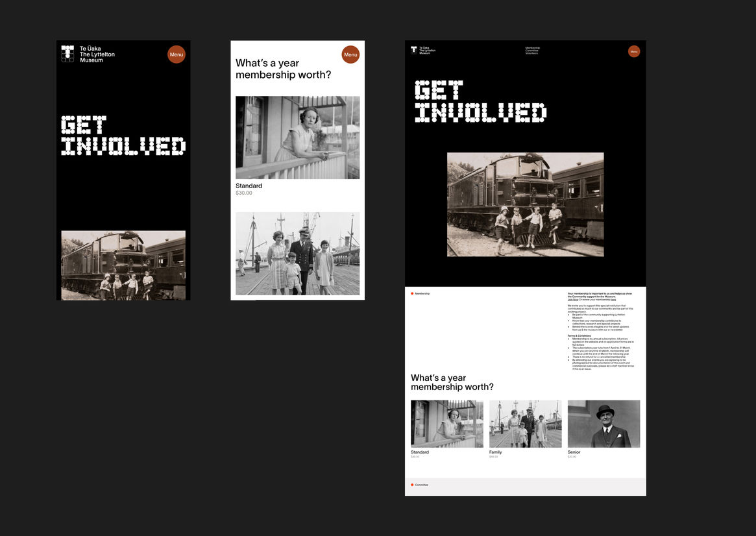Select Committee in the desktop header navigation
The width and height of the screenshot is (756, 536).
[532, 51]
